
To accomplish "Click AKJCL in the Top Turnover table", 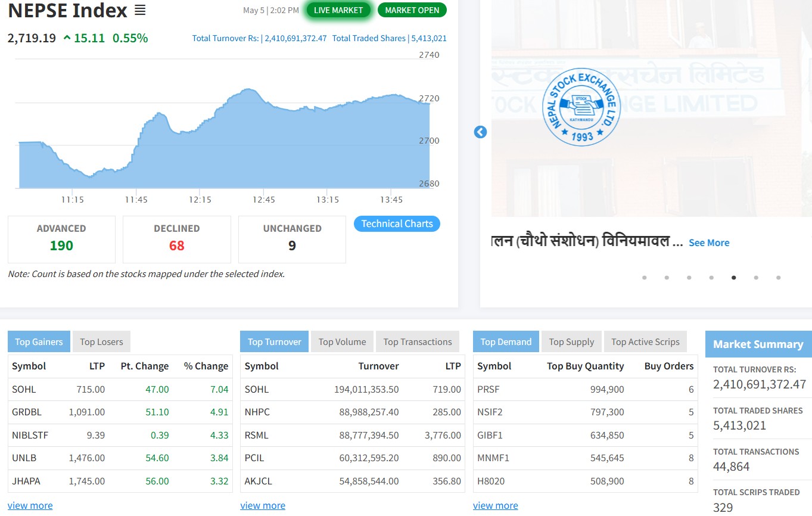I will [259, 481].
